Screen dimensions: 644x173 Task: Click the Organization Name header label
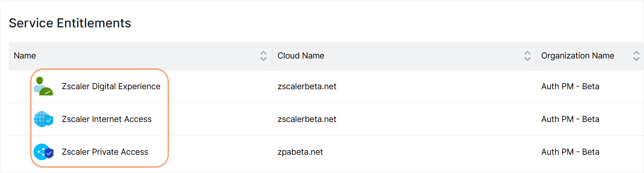[578, 56]
